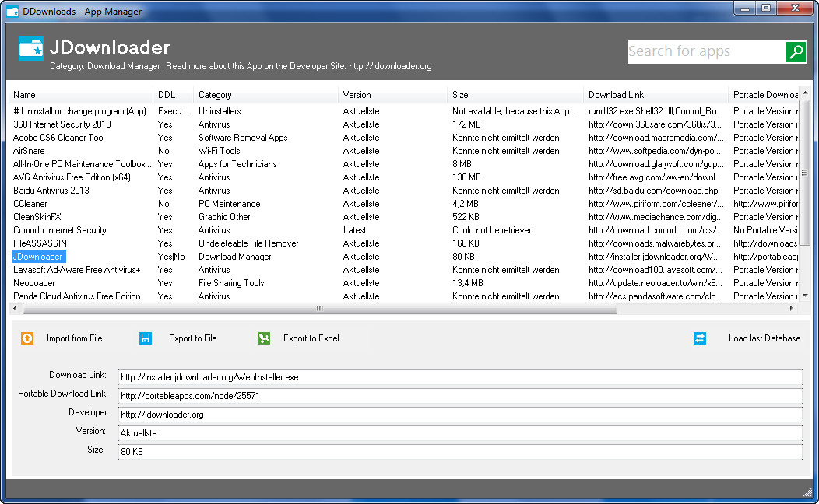819x504 pixels.
Task: Click the 'File Sharing Tools' category cell
Action: (x=231, y=283)
